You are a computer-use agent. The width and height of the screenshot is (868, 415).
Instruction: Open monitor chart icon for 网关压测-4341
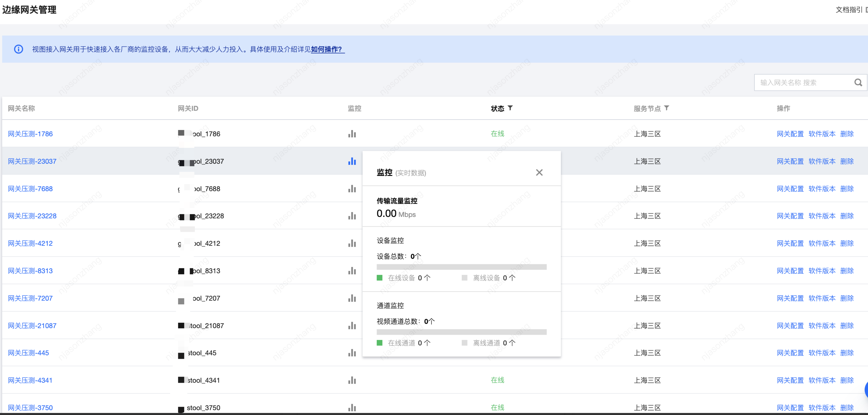click(352, 380)
